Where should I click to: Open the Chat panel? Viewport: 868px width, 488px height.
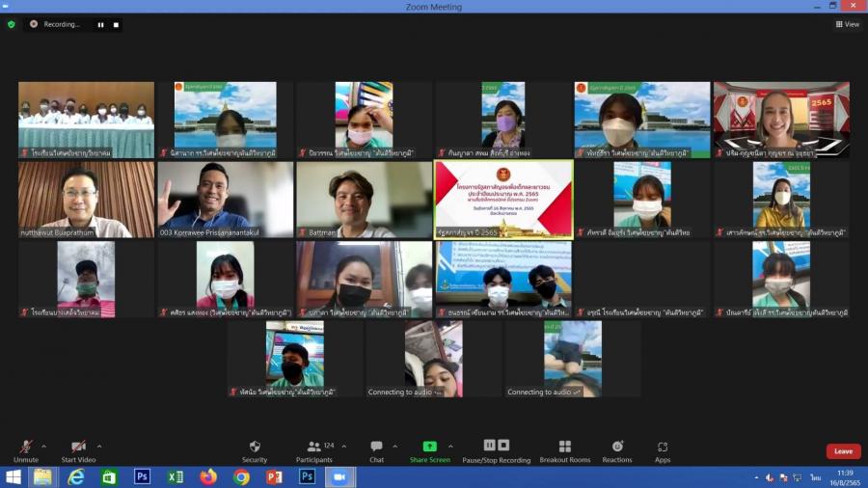tap(376, 450)
